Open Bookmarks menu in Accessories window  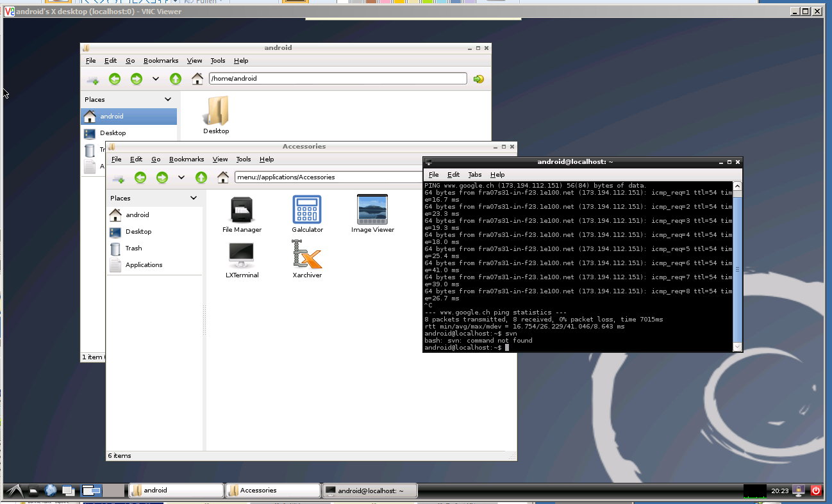(x=187, y=159)
